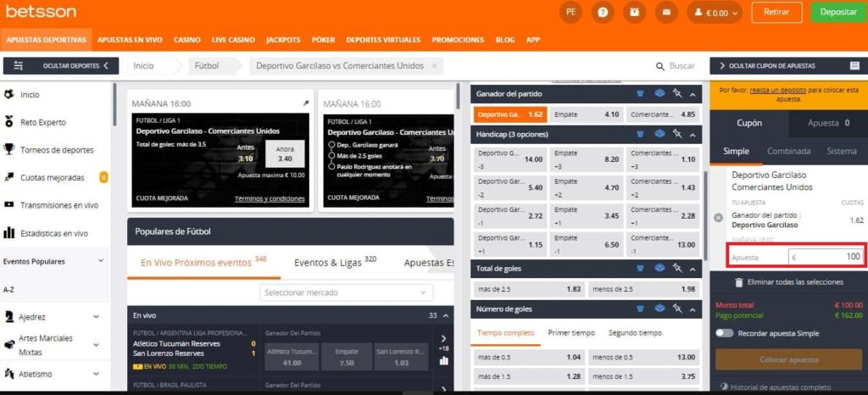Switch to the Combinada bet tab
The width and height of the screenshot is (868, 395).
[789, 151]
